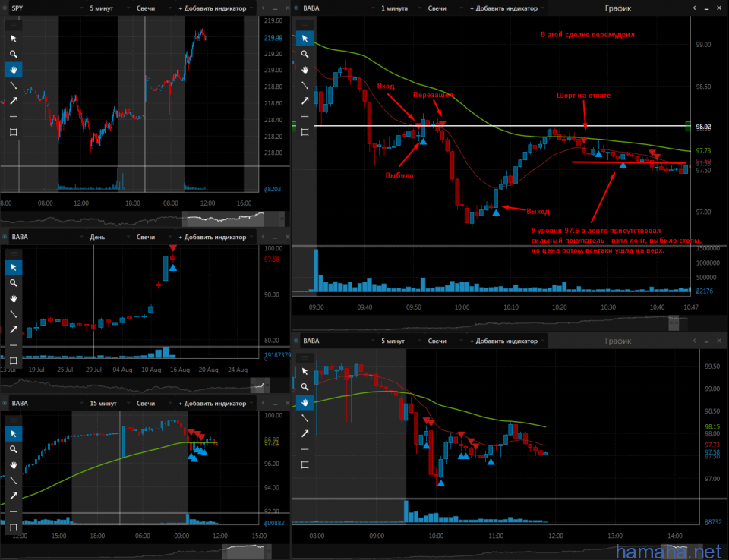
Task: Open grip menu above BABA День tools
Action: click(x=14, y=253)
